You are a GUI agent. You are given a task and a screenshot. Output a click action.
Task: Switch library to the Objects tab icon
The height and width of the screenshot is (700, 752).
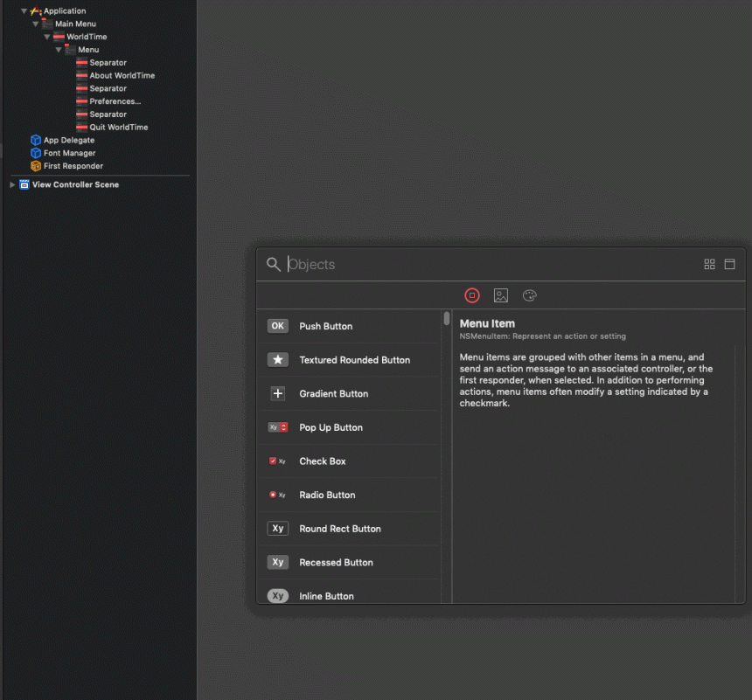coord(472,295)
